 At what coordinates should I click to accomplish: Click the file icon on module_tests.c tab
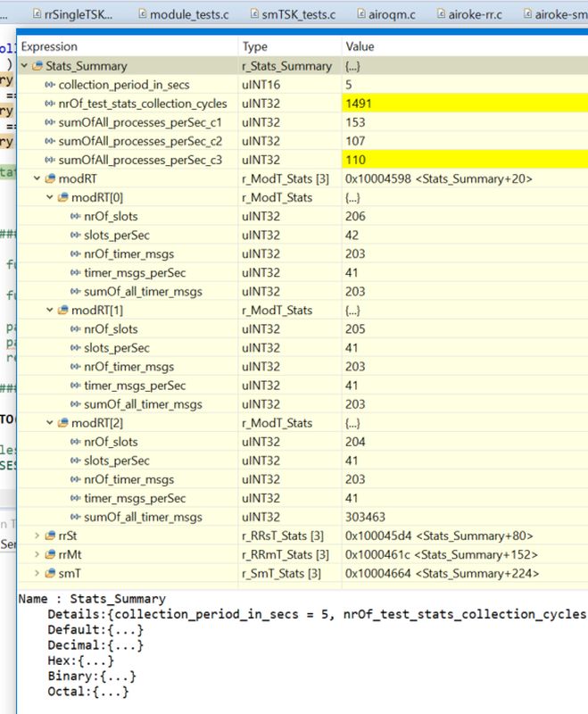click(141, 15)
